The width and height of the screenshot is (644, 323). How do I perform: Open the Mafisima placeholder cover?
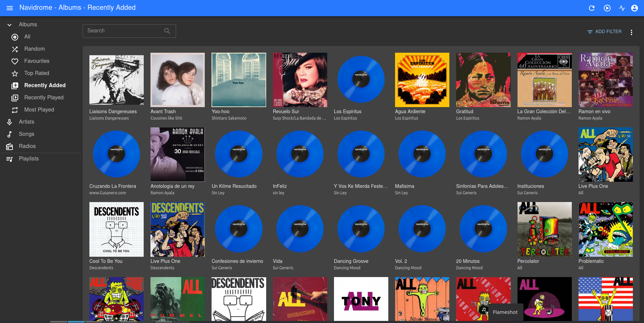click(422, 154)
